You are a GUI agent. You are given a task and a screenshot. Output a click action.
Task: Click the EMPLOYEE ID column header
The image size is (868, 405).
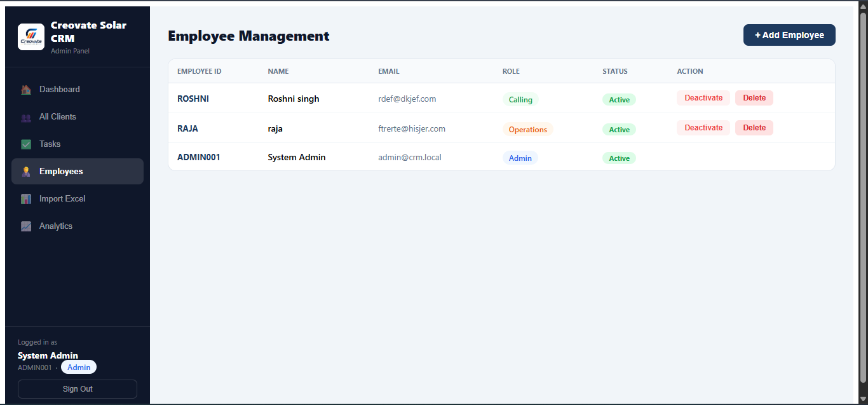coord(200,71)
